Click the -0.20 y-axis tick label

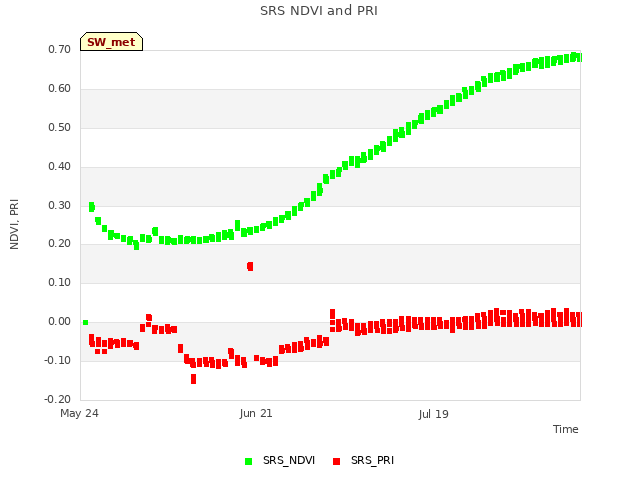point(58,399)
